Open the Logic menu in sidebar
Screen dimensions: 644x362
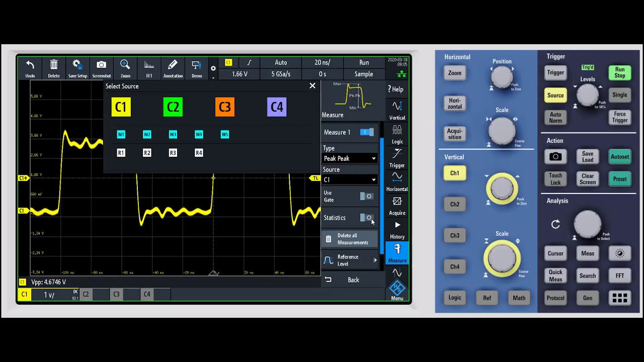397,134
